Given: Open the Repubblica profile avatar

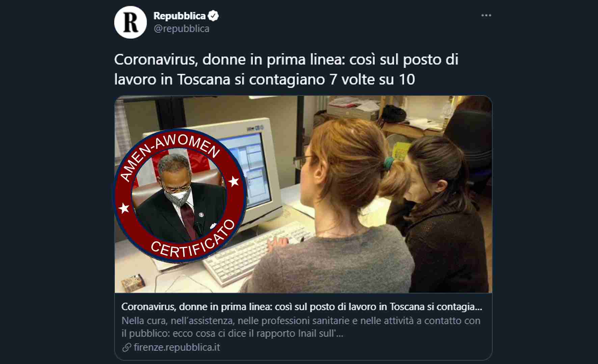Looking at the screenshot, I should coord(130,22).
